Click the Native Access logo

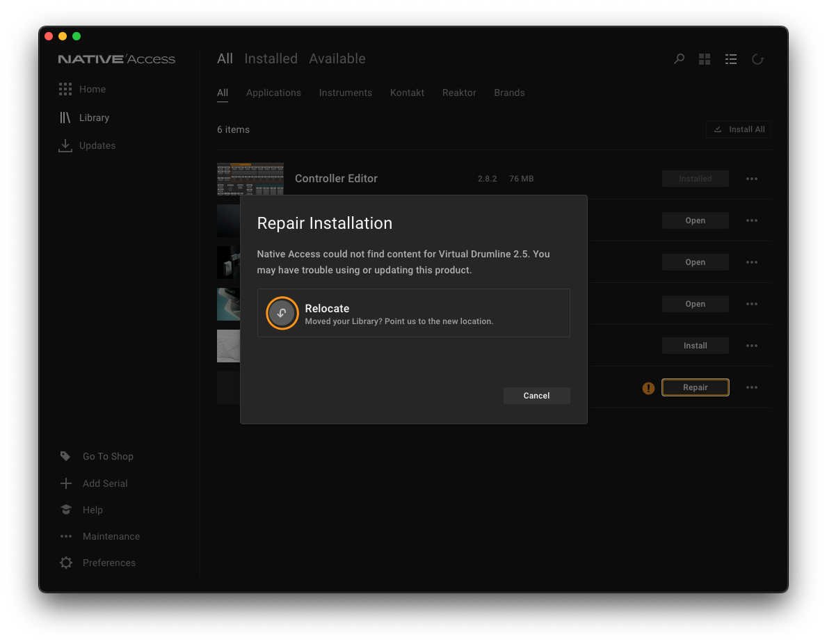pos(117,59)
